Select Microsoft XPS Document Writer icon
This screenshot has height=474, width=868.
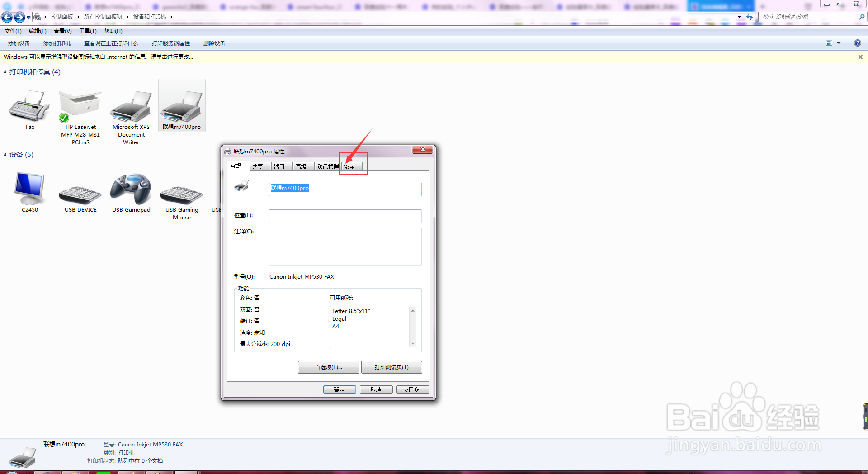coord(131,106)
